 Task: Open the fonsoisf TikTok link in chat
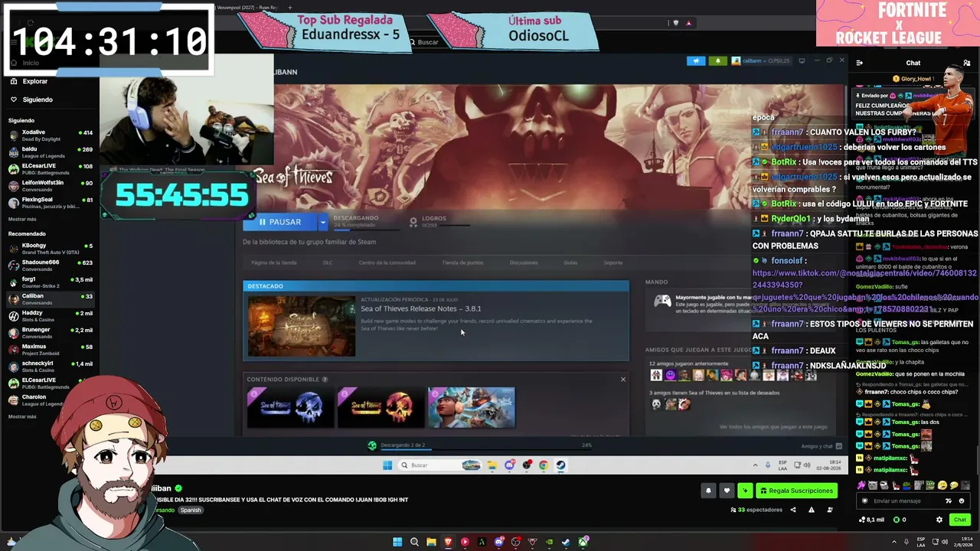865,291
